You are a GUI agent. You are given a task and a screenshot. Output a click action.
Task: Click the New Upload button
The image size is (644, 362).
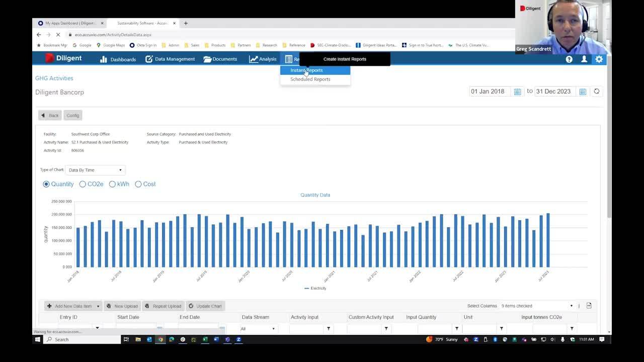coord(122,306)
